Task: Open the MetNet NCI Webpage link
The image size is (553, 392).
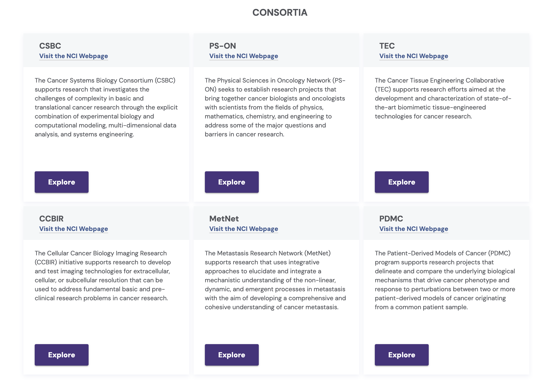Action: [x=244, y=229]
